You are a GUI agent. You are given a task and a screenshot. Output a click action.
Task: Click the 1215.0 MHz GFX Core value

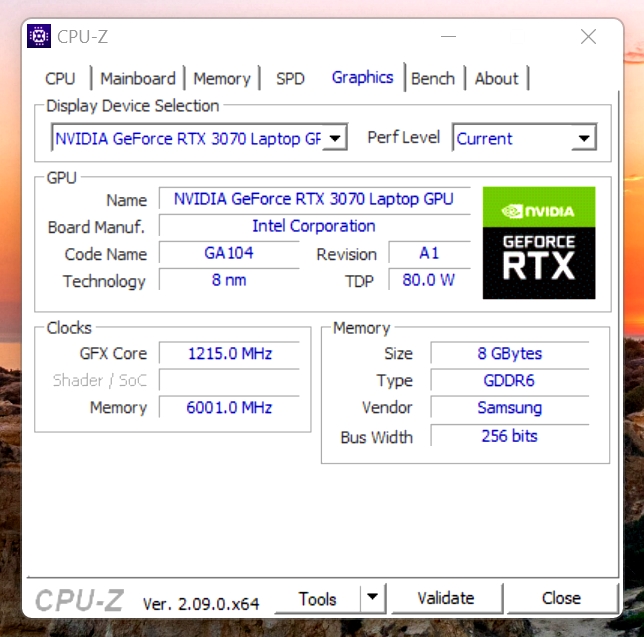pyautogui.click(x=230, y=353)
